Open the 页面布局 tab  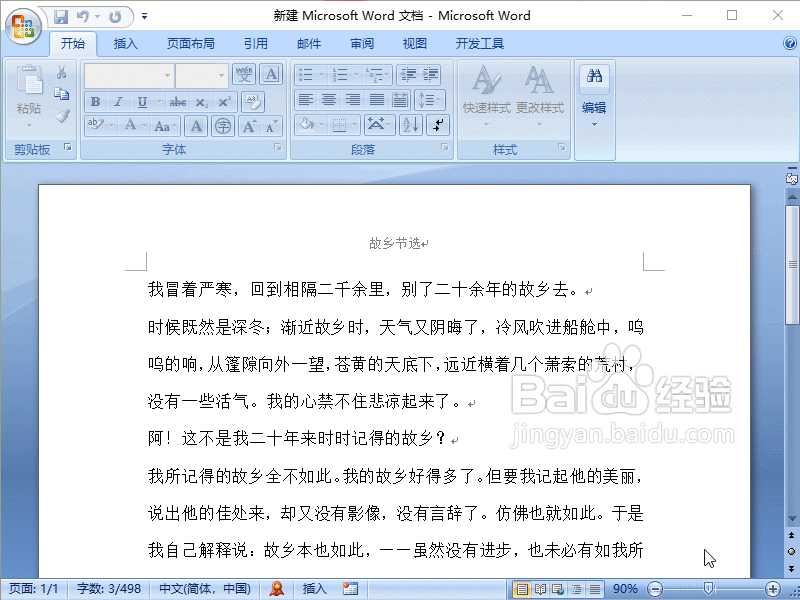[x=191, y=44]
